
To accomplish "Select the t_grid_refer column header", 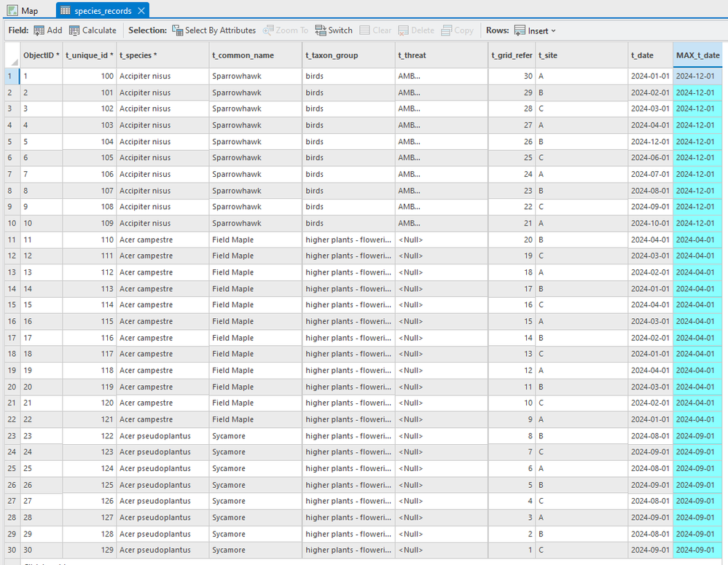I will [x=512, y=55].
